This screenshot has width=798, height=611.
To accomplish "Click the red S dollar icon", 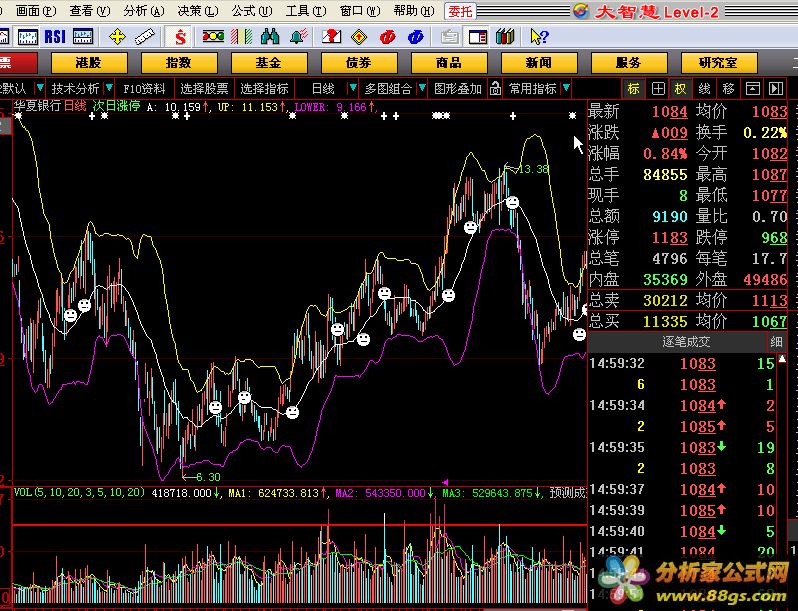I will tap(180, 37).
